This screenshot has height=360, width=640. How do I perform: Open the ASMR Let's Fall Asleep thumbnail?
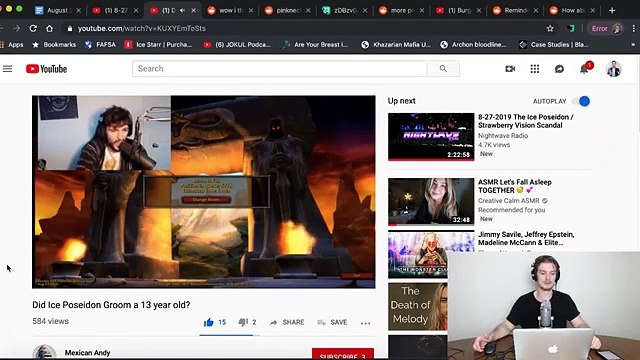431,202
